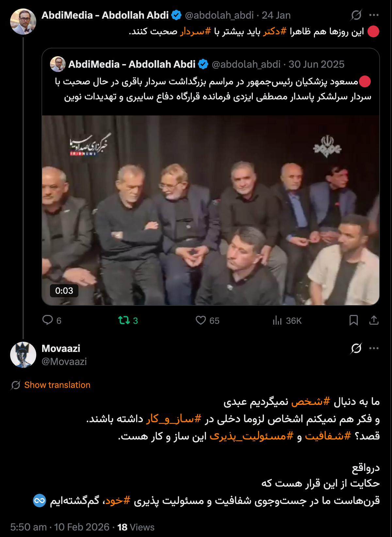Open Movaazi's profile avatar
Viewport: 392px width, 537px height.
tap(23, 355)
